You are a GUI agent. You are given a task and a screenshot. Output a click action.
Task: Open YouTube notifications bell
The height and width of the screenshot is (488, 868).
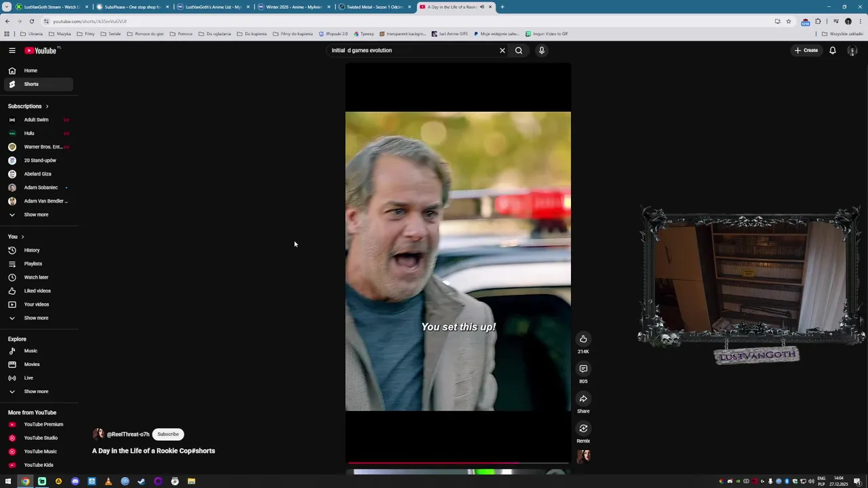coord(833,50)
